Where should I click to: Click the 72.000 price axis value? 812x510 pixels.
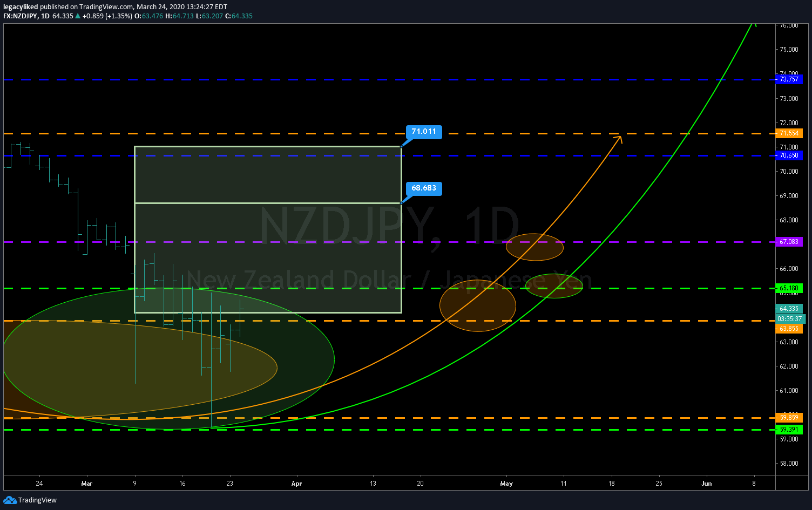(x=789, y=123)
